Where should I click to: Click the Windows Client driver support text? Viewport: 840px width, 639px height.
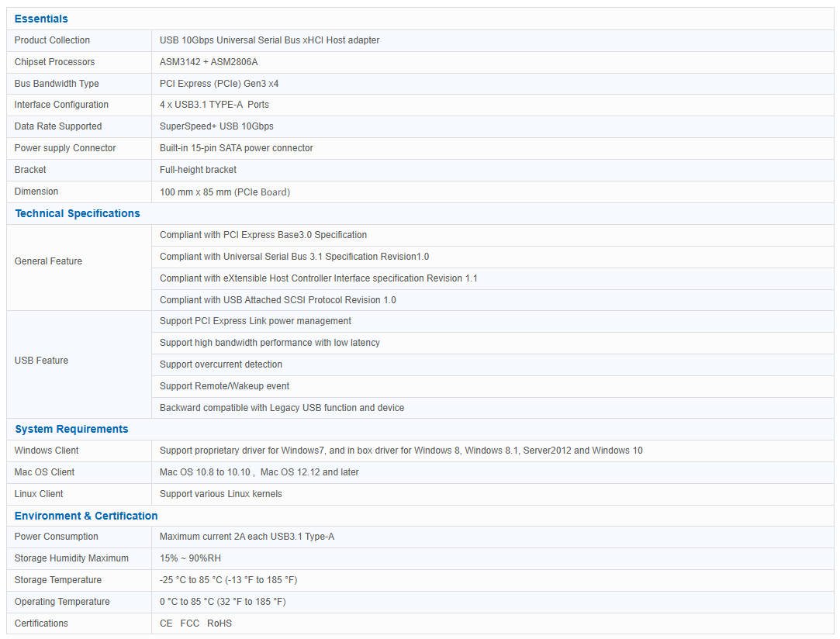click(400, 451)
